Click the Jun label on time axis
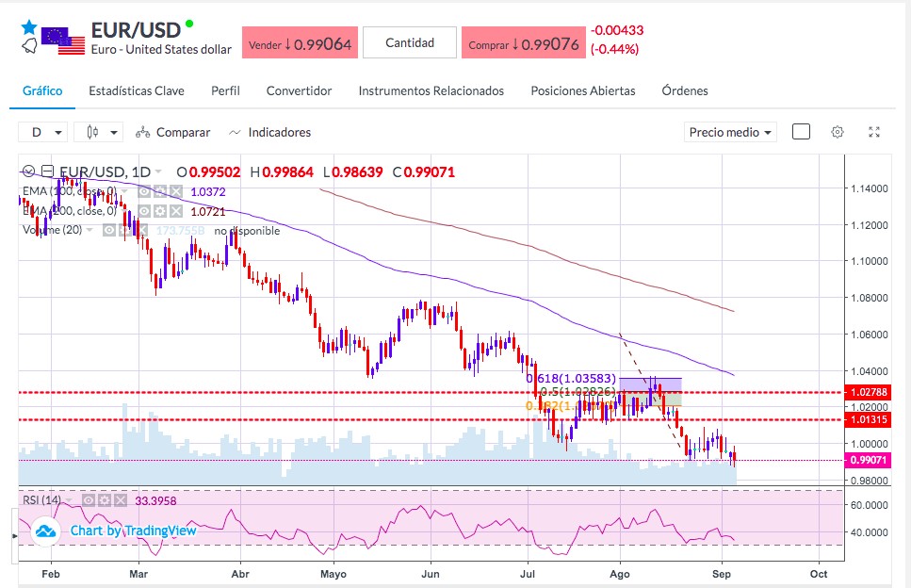The image size is (911, 588). 430,574
